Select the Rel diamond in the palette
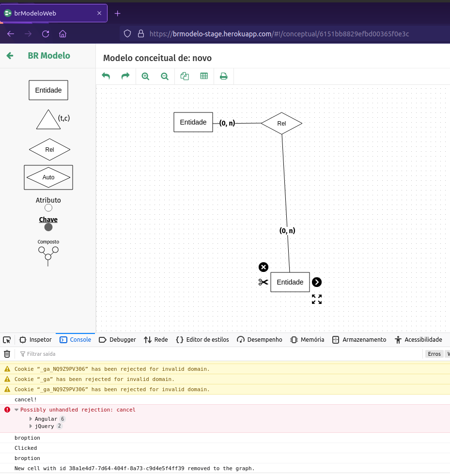This screenshot has width=450, height=476. (x=49, y=149)
